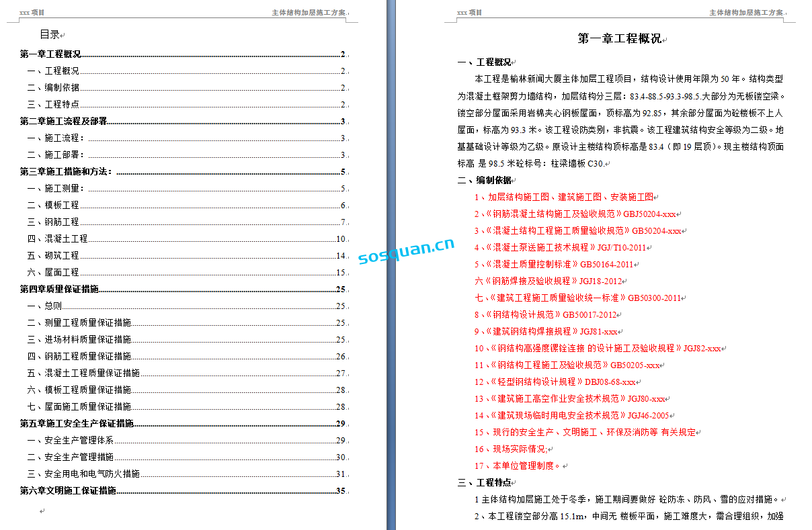This screenshot has height=530, width=812.
Task: Click red reference line GB50164-2011
Action: [x=554, y=265]
